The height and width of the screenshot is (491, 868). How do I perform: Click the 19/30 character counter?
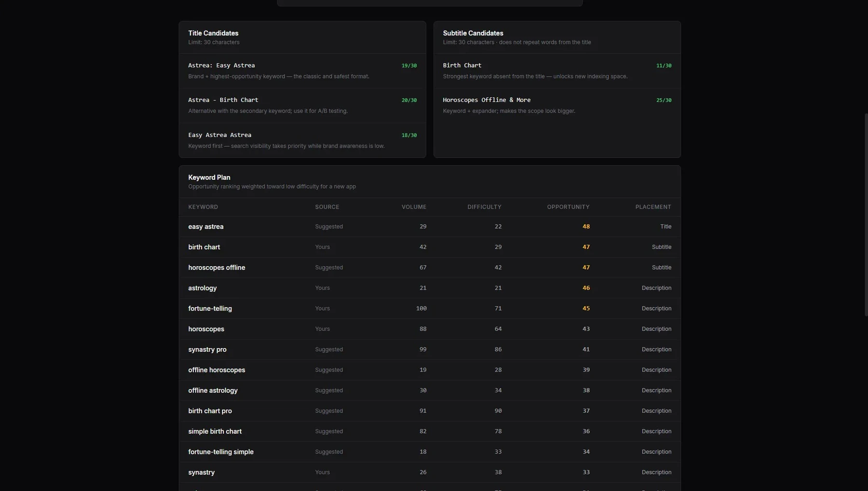pos(409,66)
